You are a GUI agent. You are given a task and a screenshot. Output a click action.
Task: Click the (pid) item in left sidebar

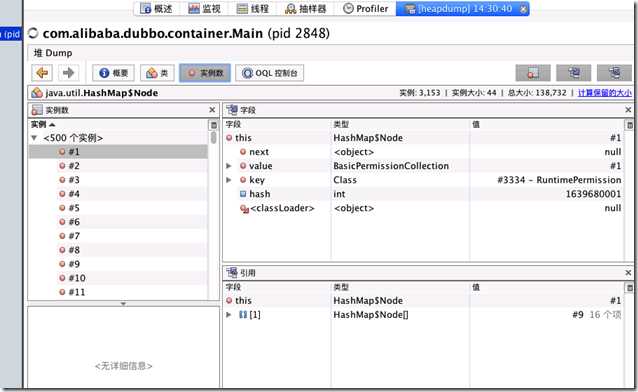click(11, 34)
